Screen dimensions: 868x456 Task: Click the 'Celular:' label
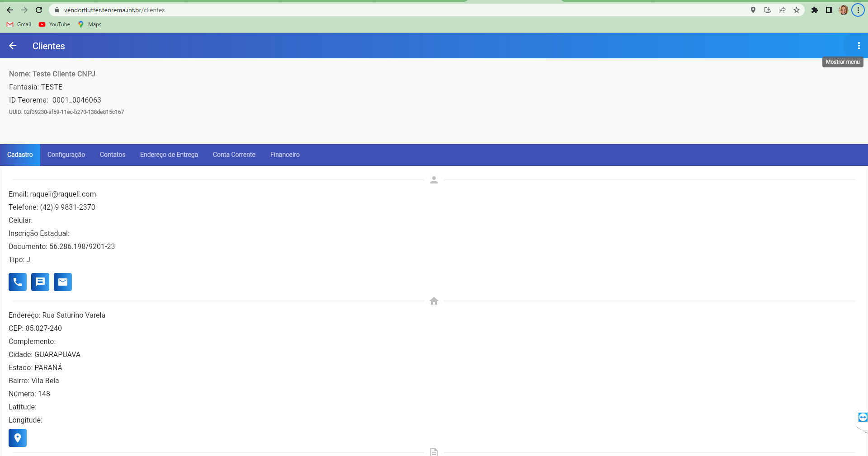tap(21, 220)
